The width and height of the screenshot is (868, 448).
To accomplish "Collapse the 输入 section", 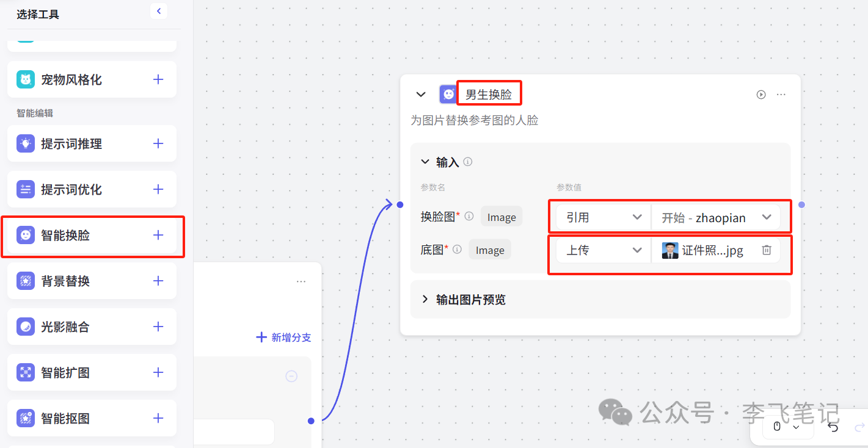I will point(425,162).
